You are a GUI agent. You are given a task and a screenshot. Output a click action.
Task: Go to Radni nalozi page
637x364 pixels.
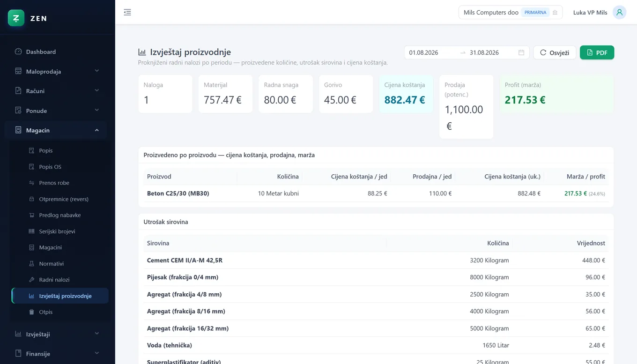[60, 280]
